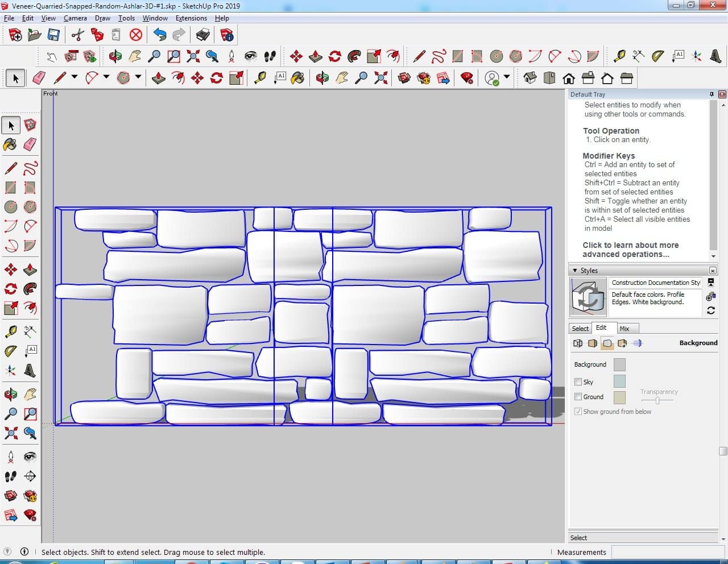Viewport: 728px width, 564px height.
Task: Switch to the Select tab in Styles
Action: pyautogui.click(x=580, y=329)
